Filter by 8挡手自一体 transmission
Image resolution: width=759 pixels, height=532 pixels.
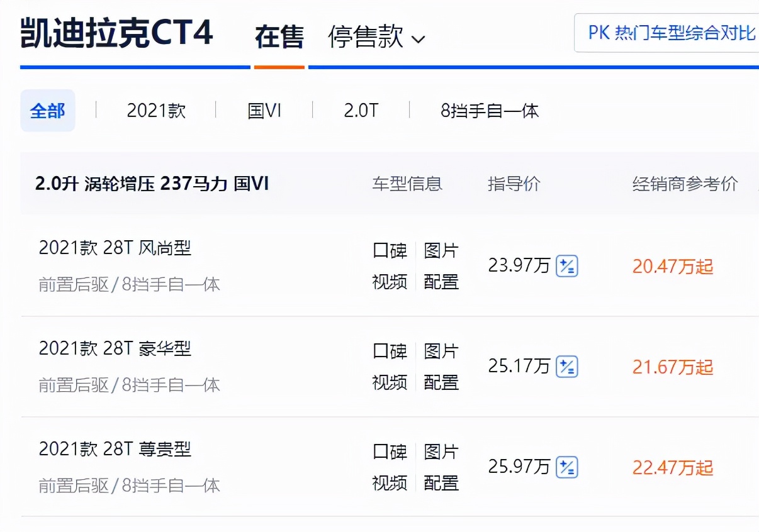tap(490, 111)
